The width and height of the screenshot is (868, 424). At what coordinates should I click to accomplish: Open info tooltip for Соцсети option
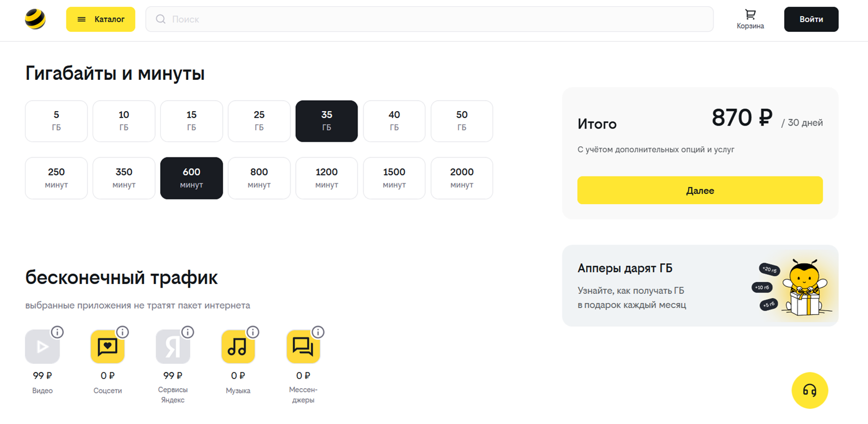(123, 332)
